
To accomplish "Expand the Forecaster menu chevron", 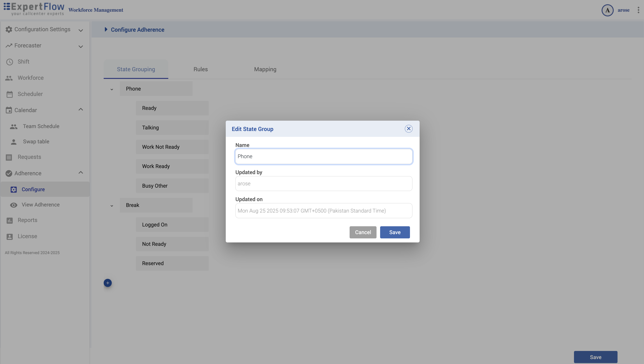I will pyautogui.click(x=81, y=47).
